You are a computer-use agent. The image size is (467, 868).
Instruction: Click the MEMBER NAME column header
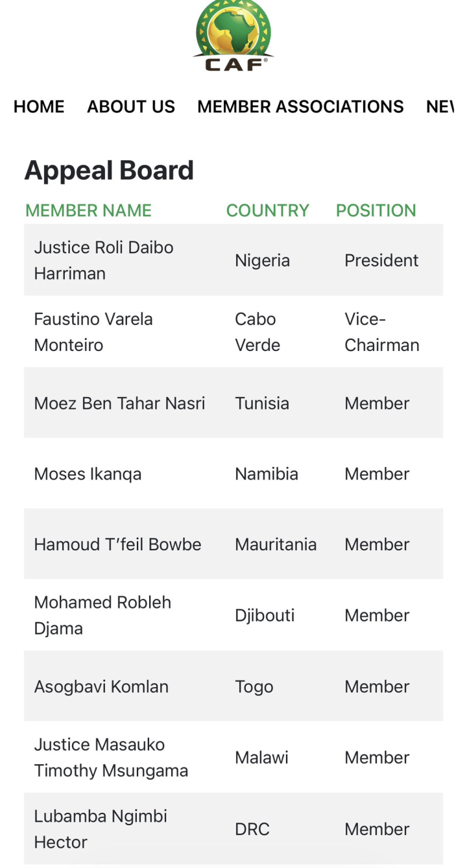point(88,211)
